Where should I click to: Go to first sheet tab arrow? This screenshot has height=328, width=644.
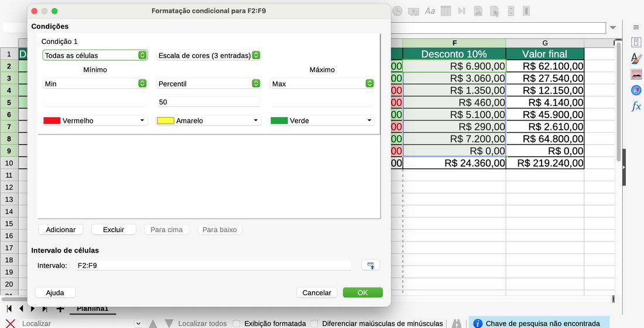9,308
